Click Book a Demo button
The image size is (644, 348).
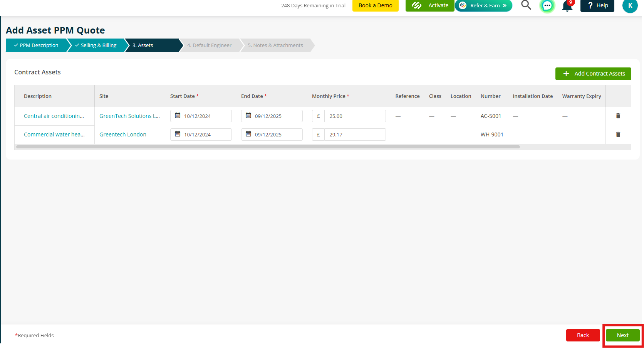point(376,5)
